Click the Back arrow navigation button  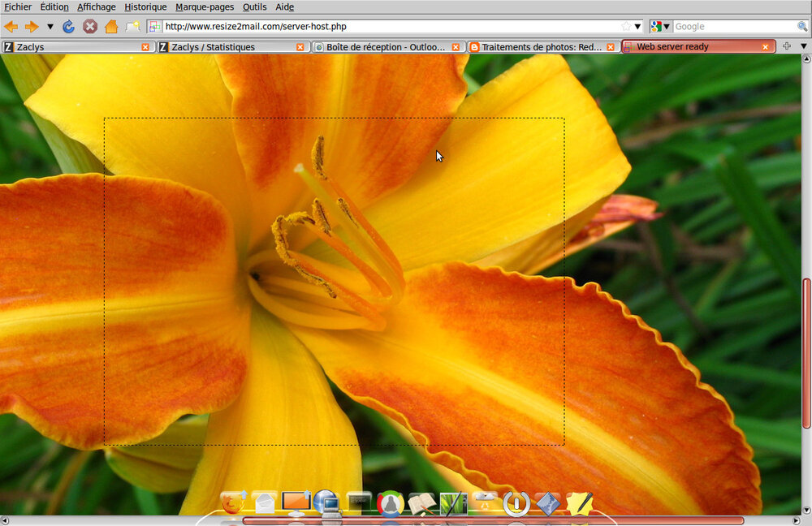tap(11, 26)
